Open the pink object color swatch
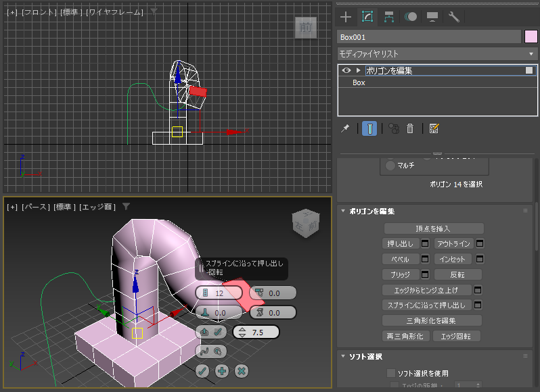Image resolution: width=540 pixels, height=392 pixels. click(x=531, y=36)
